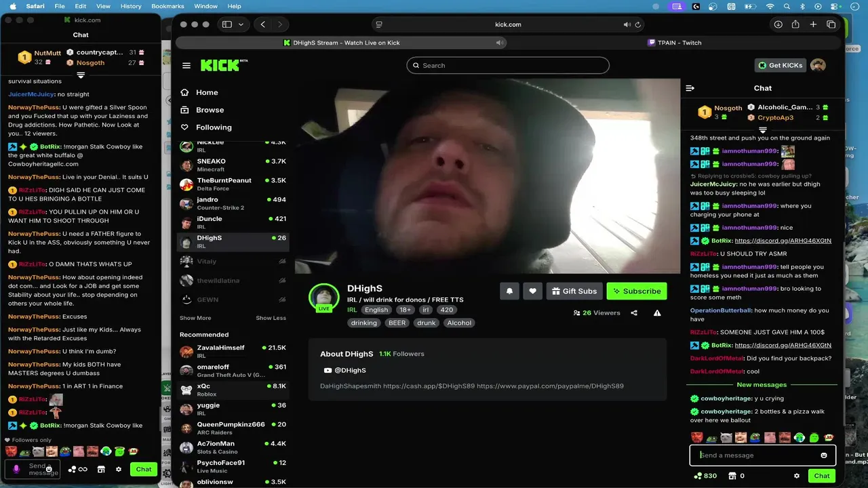Click the Get KICKs button
The height and width of the screenshot is (488, 868).
pyautogui.click(x=780, y=65)
